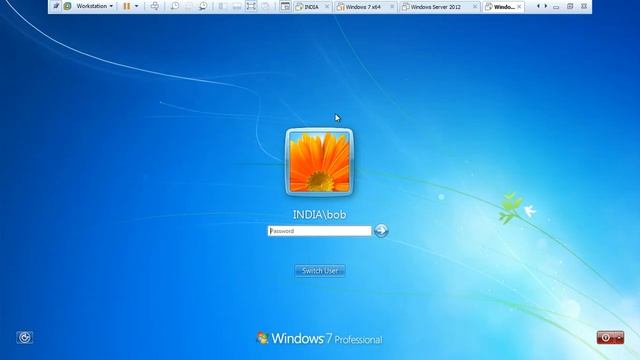Minimize the VMware full-screen toolbar
Screen dimensions: 640x360
[556, 7]
